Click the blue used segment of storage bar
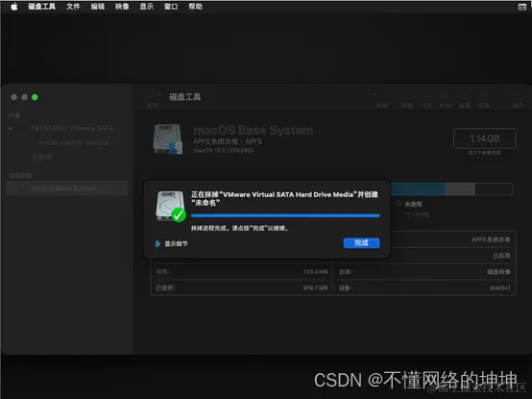The width and height of the screenshot is (532, 399). (418, 188)
